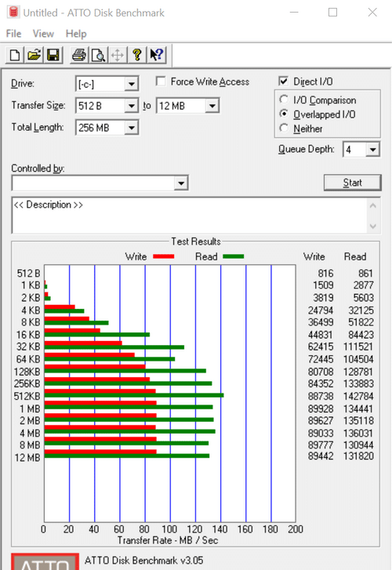Screen dimensions: 392x570
Task: Click the description scrollbar down arrow
Action: click(373, 226)
